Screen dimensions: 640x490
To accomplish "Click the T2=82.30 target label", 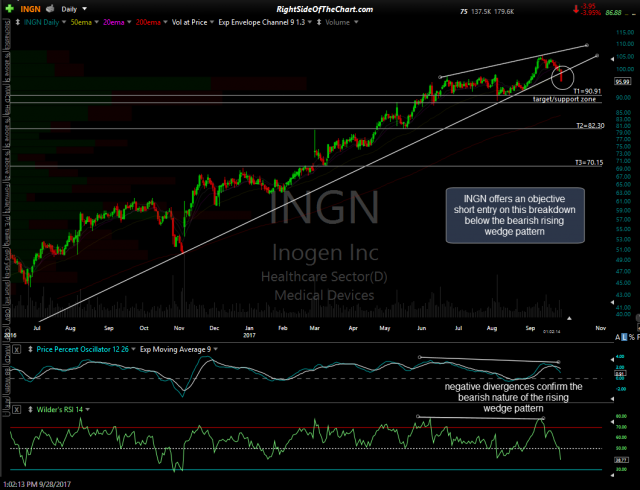I will [x=590, y=126].
